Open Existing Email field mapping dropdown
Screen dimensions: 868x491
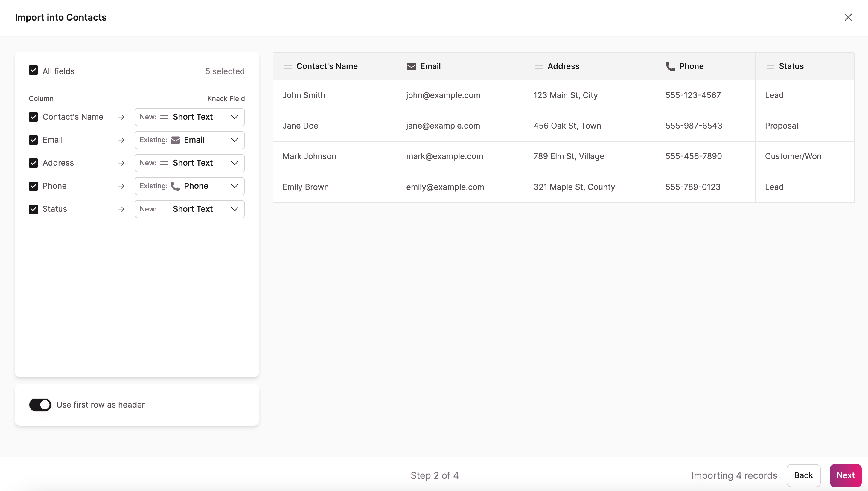coord(190,140)
